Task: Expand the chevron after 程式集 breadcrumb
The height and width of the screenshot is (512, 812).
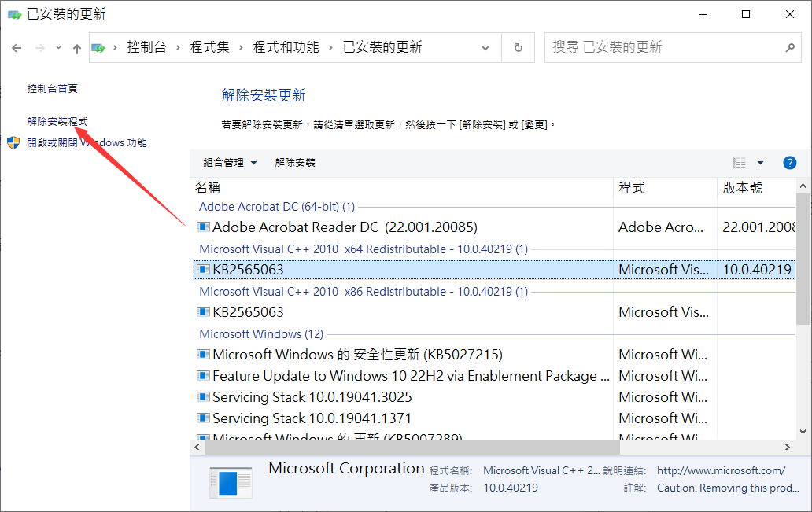Action: [x=241, y=48]
